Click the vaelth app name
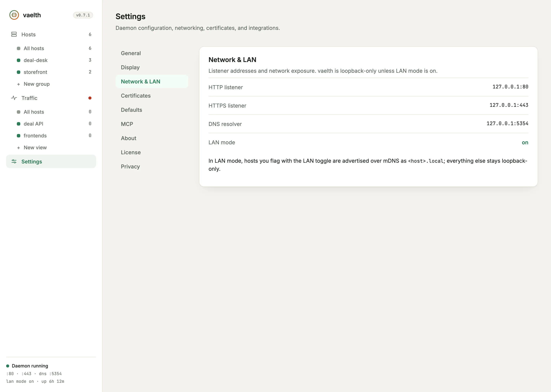551x392 pixels. coord(32,15)
